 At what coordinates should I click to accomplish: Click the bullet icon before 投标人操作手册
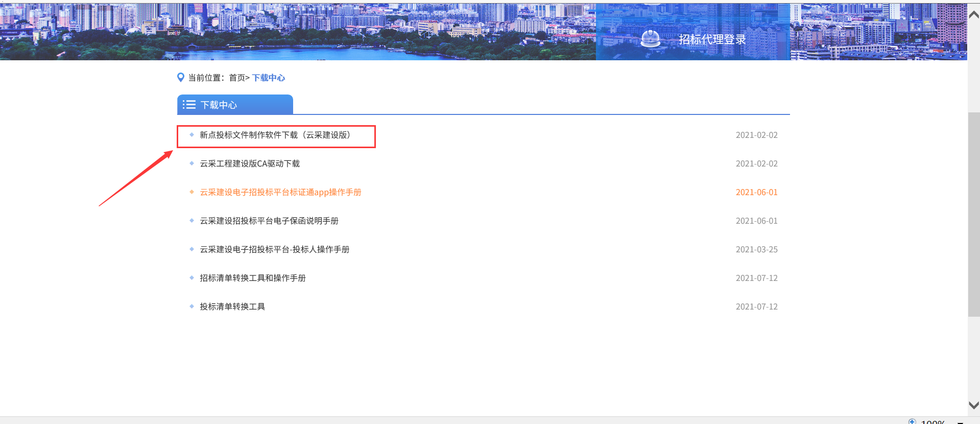click(192, 249)
